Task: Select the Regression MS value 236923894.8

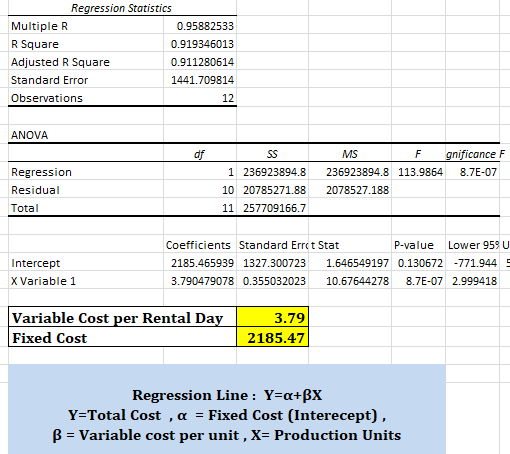Action: click(x=350, y=172)
